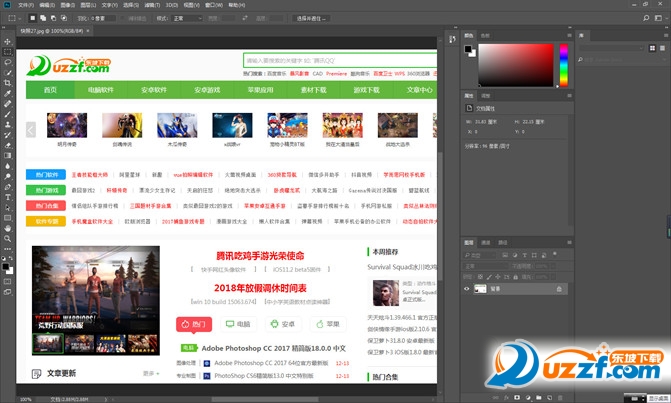Select the Rectangular Marquee tool in toolbox

7,52
